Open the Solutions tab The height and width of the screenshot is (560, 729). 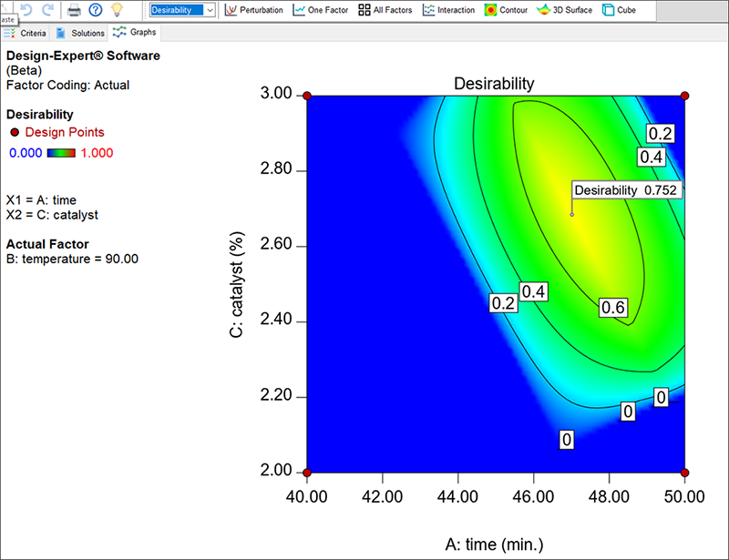[x=79, y=33]
